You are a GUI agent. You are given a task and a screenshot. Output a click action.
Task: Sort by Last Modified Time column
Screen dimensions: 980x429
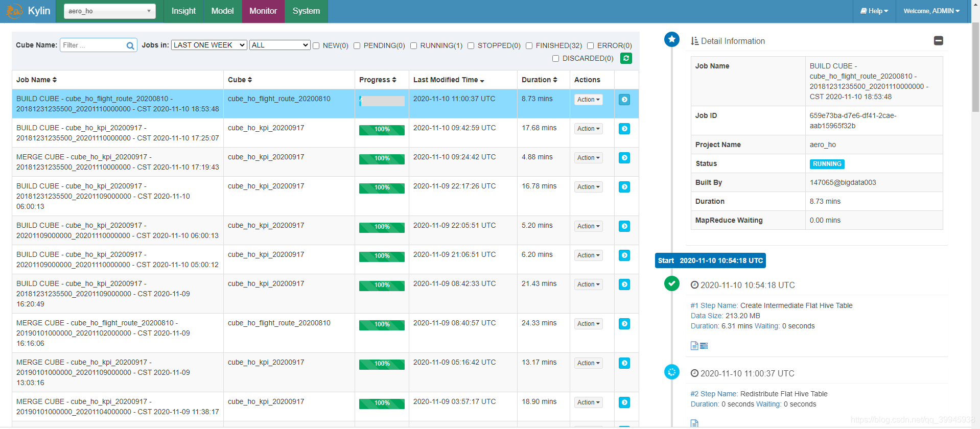(449, 80)
